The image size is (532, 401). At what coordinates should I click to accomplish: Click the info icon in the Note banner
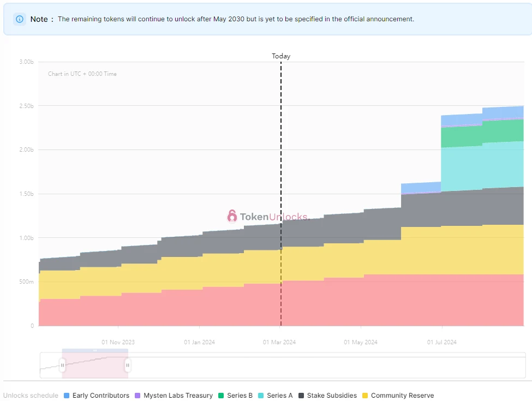pos(20,19)
